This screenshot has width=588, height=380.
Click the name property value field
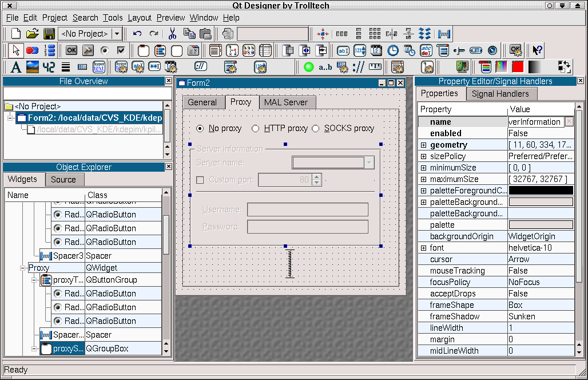tap(535, 122)
